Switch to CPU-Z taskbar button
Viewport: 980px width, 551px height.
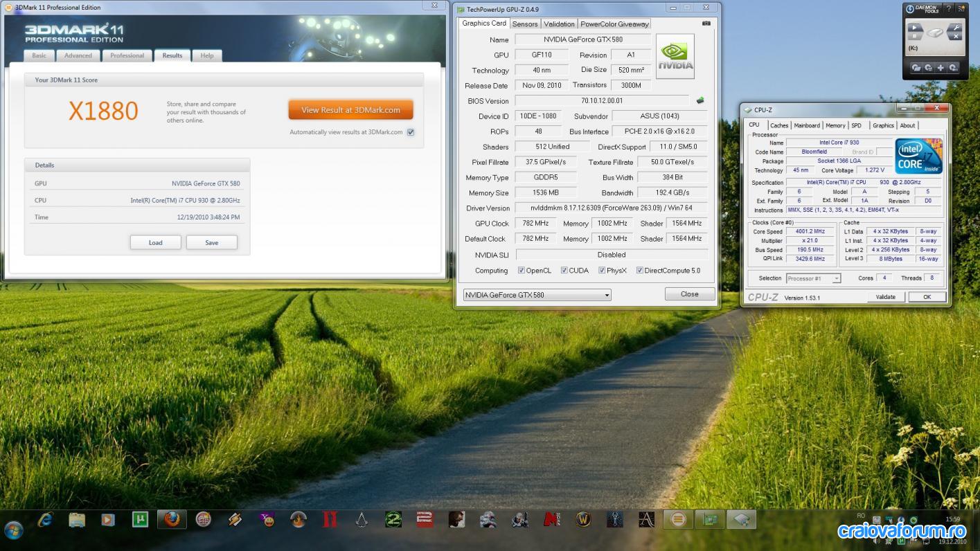741,519
